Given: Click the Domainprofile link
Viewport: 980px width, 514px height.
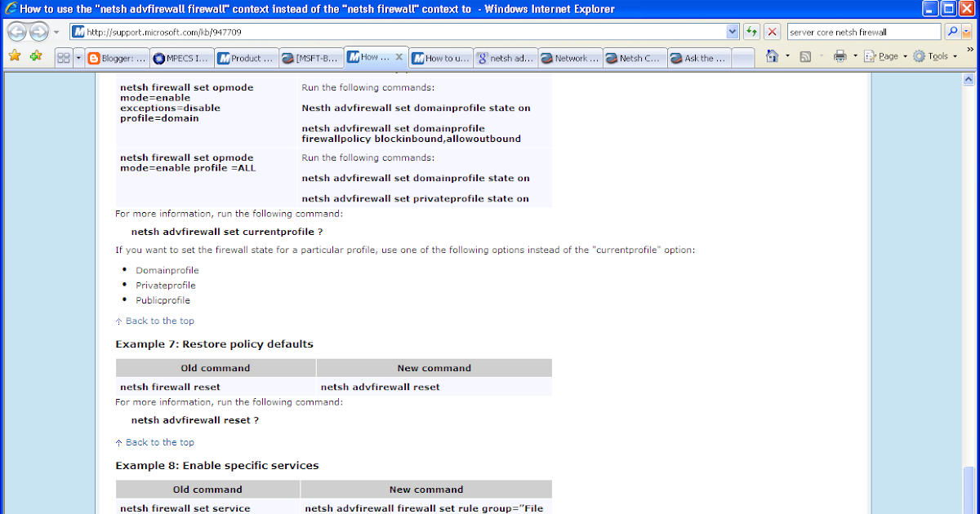Looking at the screenshot, I should coord(167,270).
